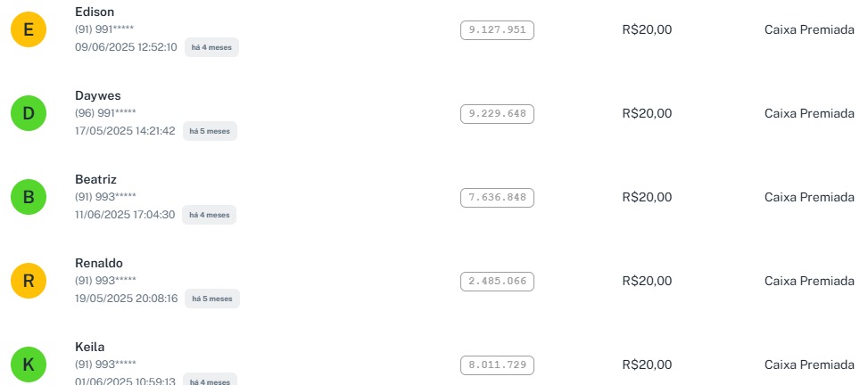Image resolution: width=868 pixels, height=385 pixels.
Task: Select ticket number 2.485.066
Action: pos(497,281)
